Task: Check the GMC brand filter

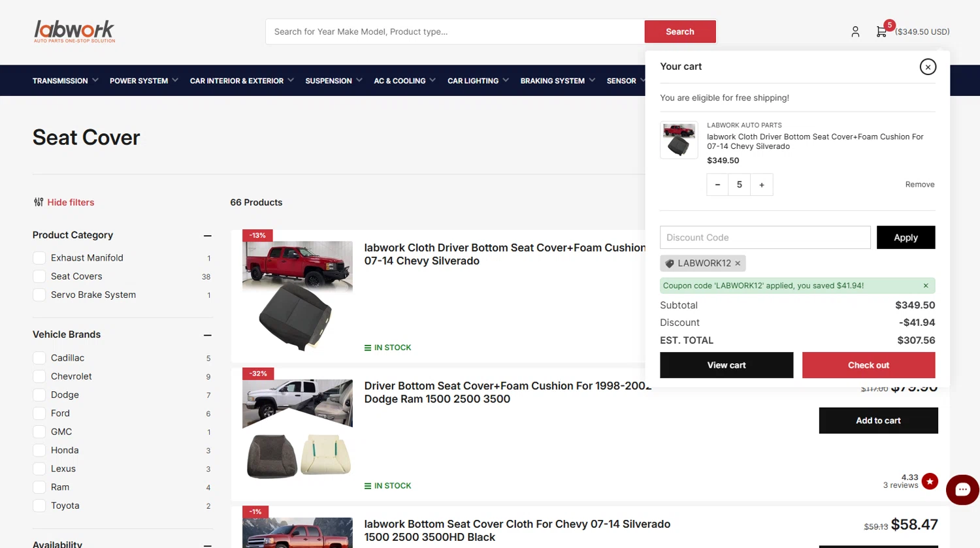Action: [39, 432]
